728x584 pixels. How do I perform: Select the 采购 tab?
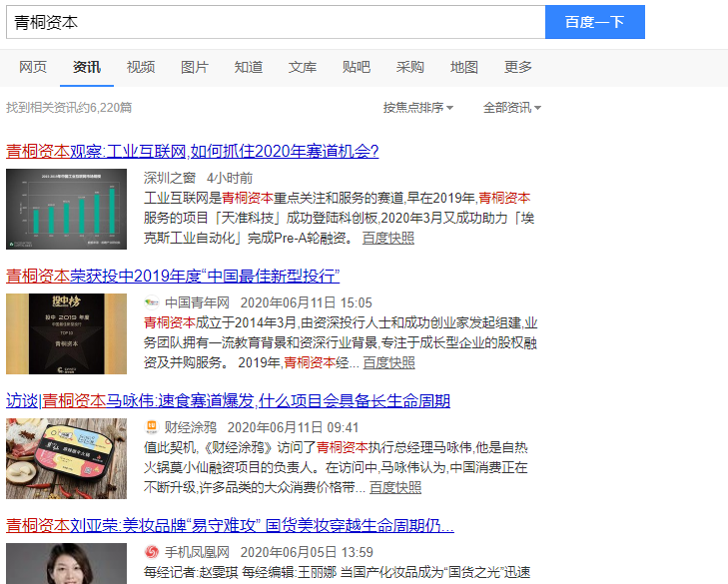pyautogui.click(x=410, y=67)
